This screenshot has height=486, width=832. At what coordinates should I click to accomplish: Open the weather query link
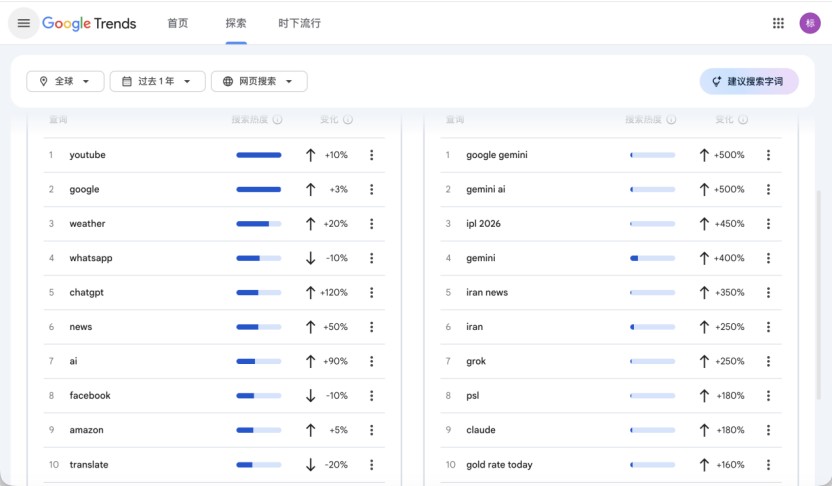point(87,224)
